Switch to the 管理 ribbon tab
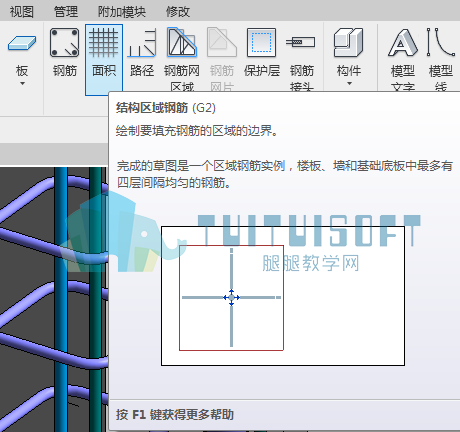 click(66, 12)
